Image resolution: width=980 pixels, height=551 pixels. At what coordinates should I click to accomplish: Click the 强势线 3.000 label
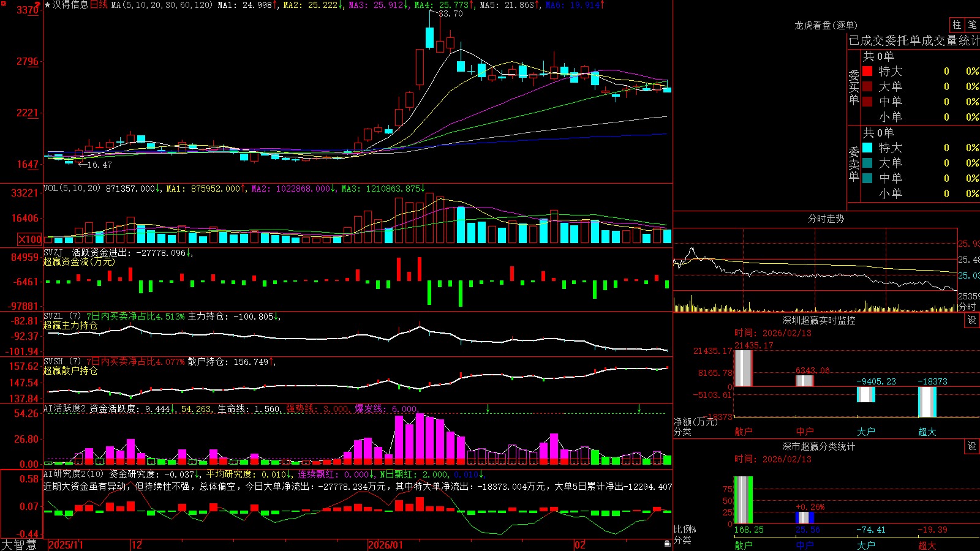click(318, 409)
